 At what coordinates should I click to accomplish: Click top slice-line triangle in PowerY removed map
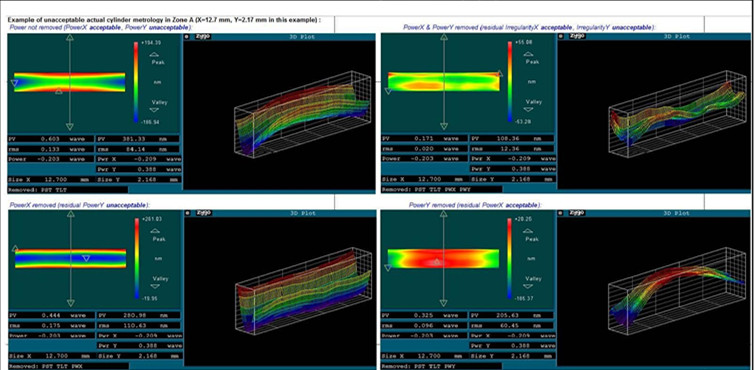point(443,214)
